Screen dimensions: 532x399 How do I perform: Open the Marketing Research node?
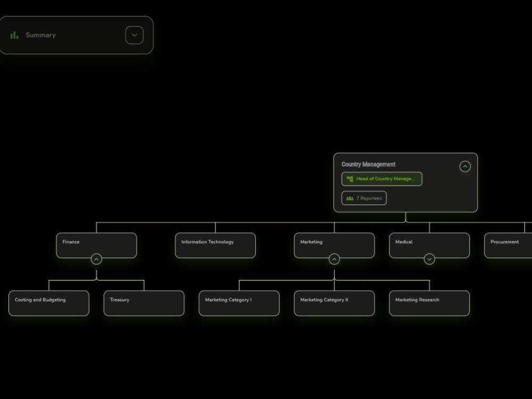(x=429, y=303)
